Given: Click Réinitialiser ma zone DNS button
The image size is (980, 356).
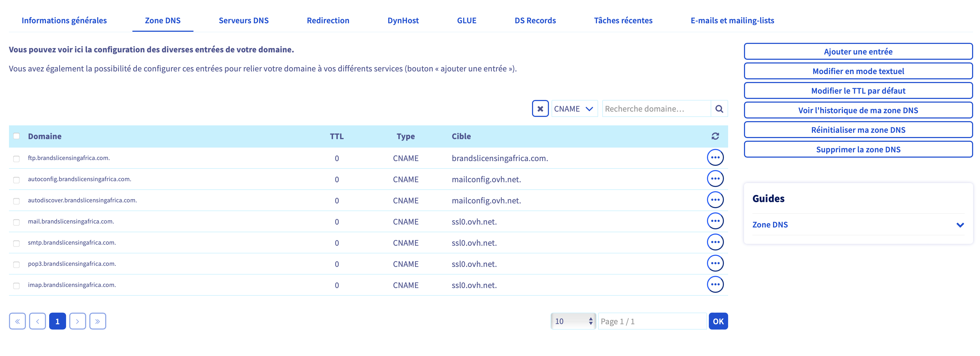Looking at the screenshot, I should [858, 130].
